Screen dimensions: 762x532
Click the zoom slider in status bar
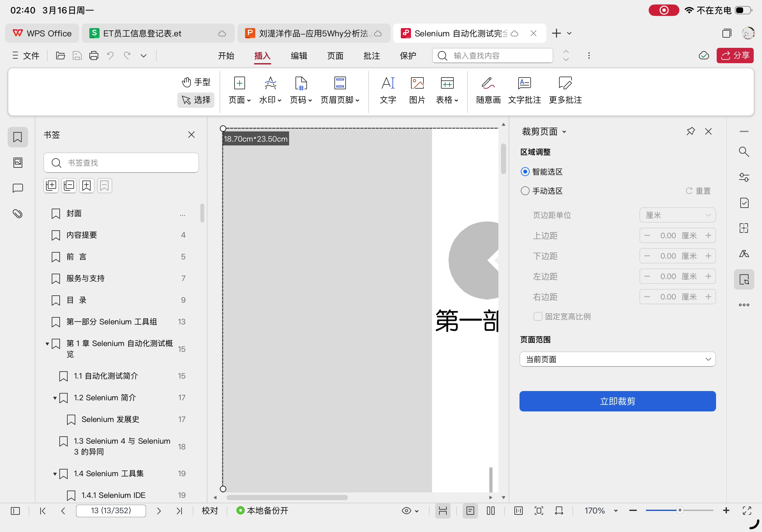679,510
